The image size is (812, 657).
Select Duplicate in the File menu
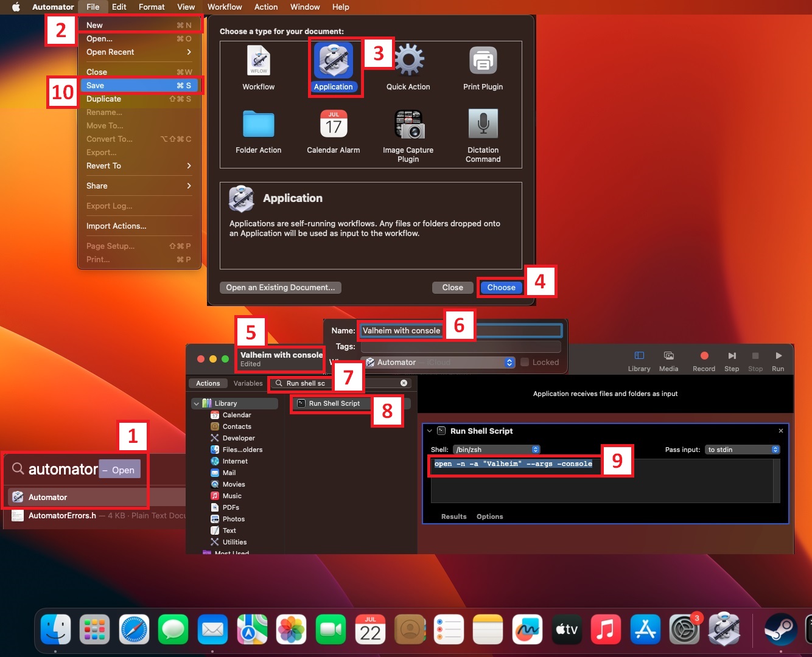(x=139, y=99)
